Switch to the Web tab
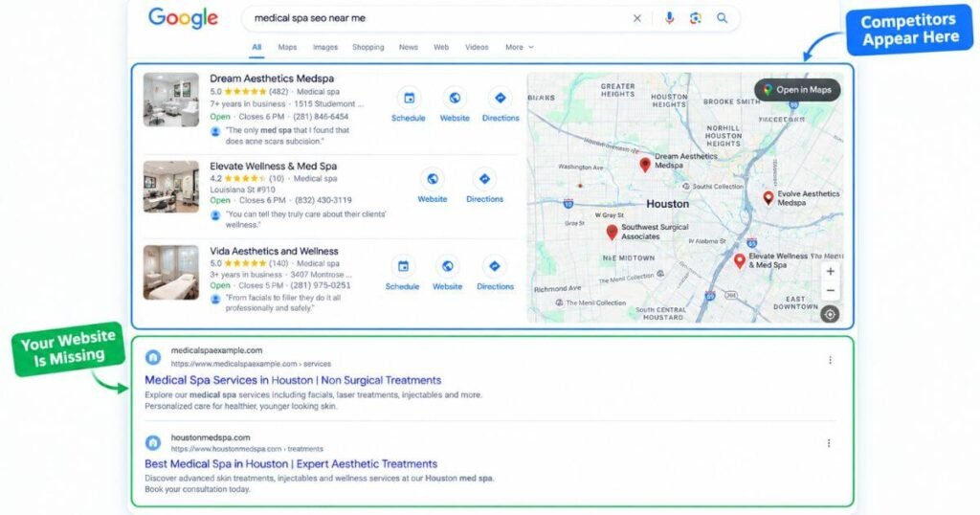 pos(441,48)
